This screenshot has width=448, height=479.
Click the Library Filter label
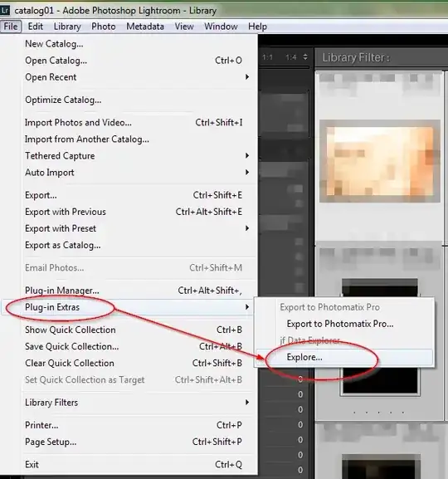355,57
